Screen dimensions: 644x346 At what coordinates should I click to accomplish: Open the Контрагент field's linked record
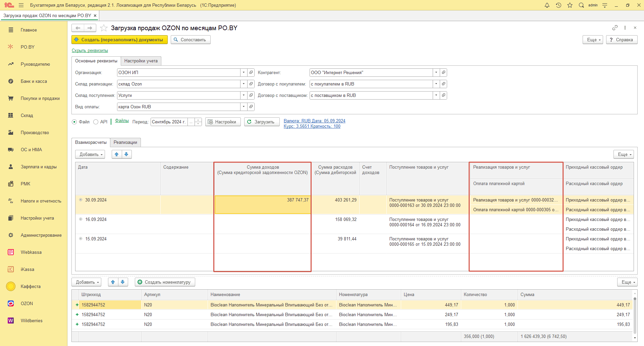click(x=443, y=72)
